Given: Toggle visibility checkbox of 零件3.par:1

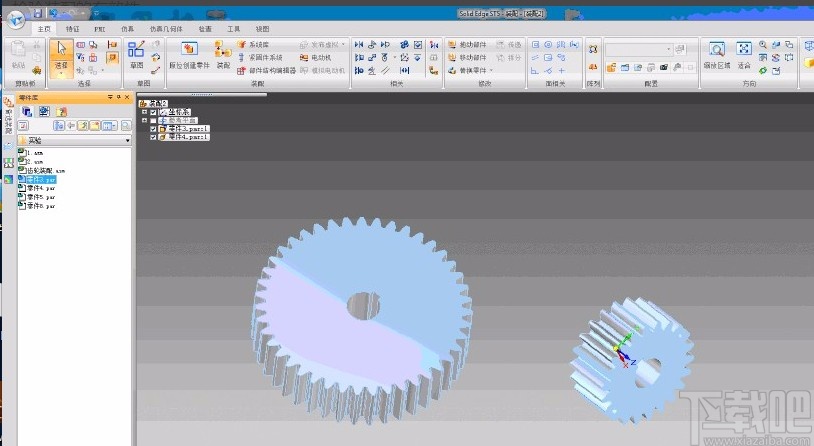Looking at the screenshot, I should pyautogui.click(x=153, y=129).
